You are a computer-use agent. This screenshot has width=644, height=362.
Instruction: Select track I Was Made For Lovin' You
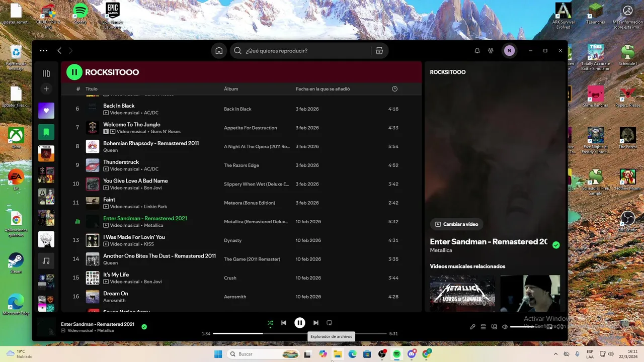134,237
